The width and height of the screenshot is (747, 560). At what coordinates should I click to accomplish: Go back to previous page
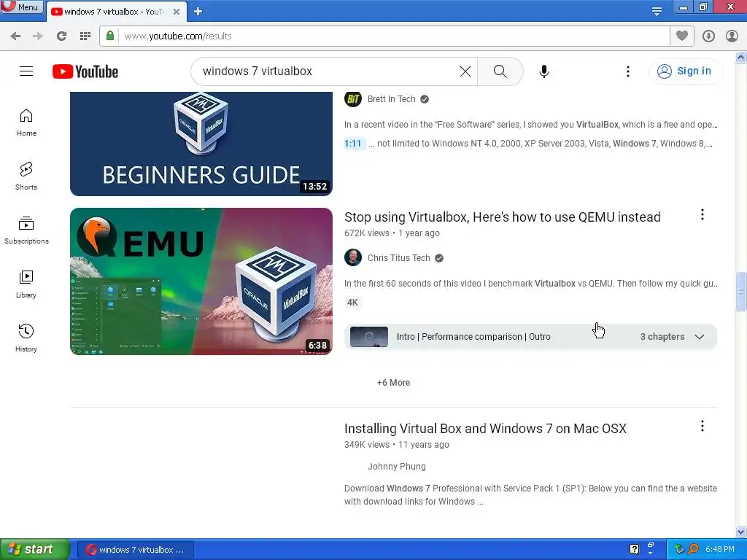click(x=15, y=36)
